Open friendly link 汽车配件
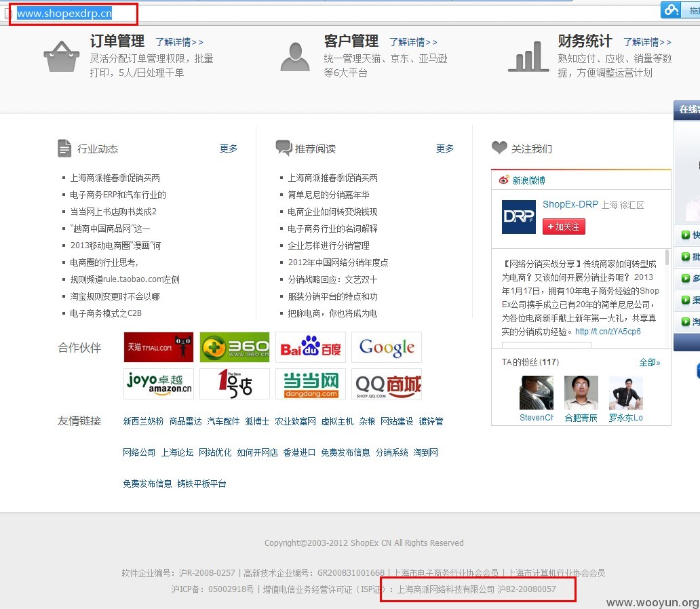Image resolution: width=700 pixels, height=609 pixels. pyautogui.click(x=223, y=421)
